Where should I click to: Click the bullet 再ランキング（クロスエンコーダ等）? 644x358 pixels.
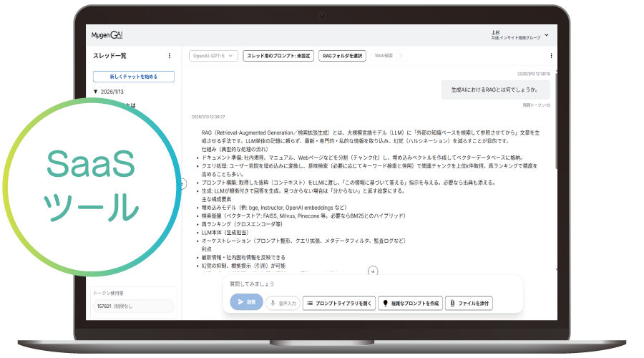click(242, 224)
